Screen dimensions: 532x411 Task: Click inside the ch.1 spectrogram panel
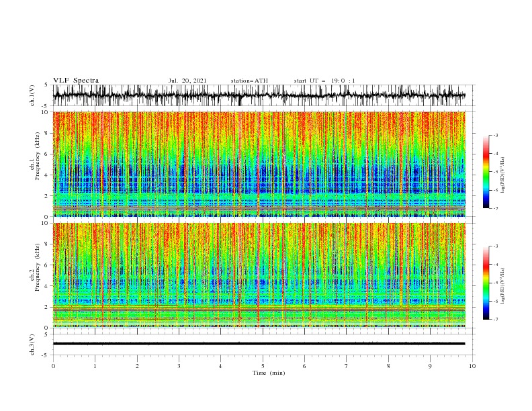(x=259, y=164)
